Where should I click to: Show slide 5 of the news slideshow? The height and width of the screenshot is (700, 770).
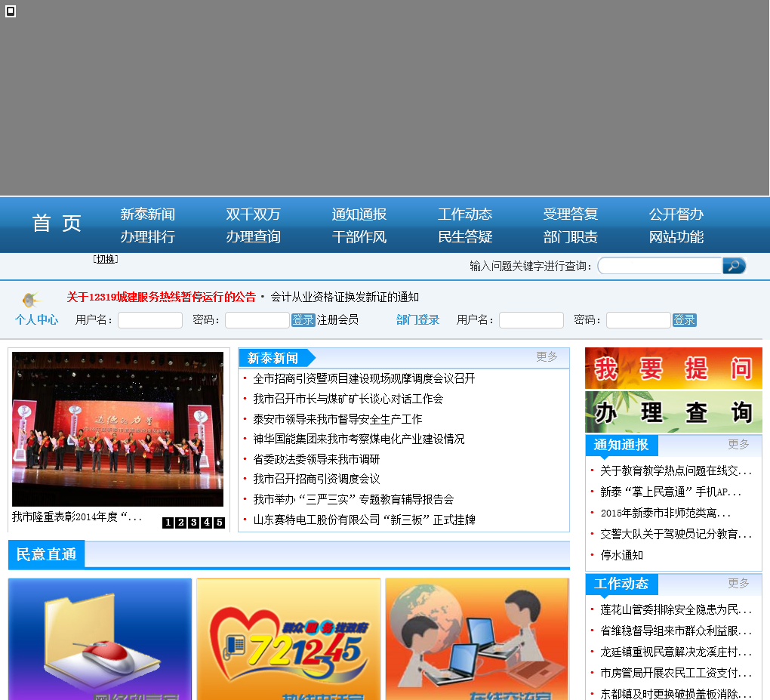219,523
